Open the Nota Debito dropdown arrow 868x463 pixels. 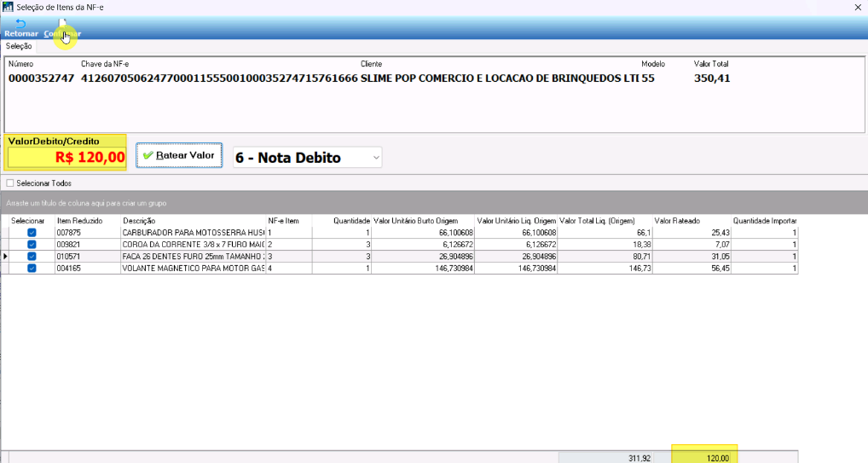(376, 158)
